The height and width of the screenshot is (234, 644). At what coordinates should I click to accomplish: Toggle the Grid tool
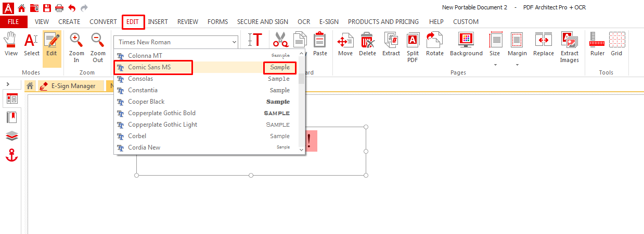(616, 45)
